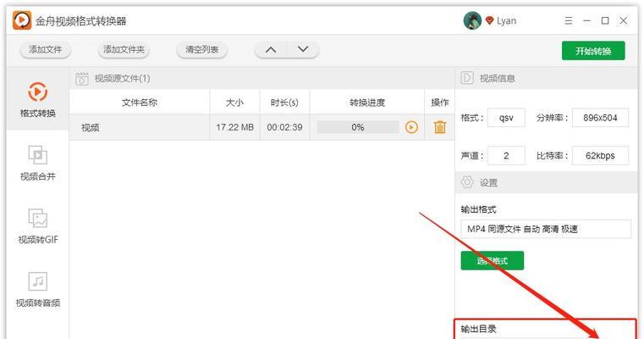Switch to 视频合并 sidebar tab
The height and width of the screenshot is (339, 644).
click(x=38, y=163)
